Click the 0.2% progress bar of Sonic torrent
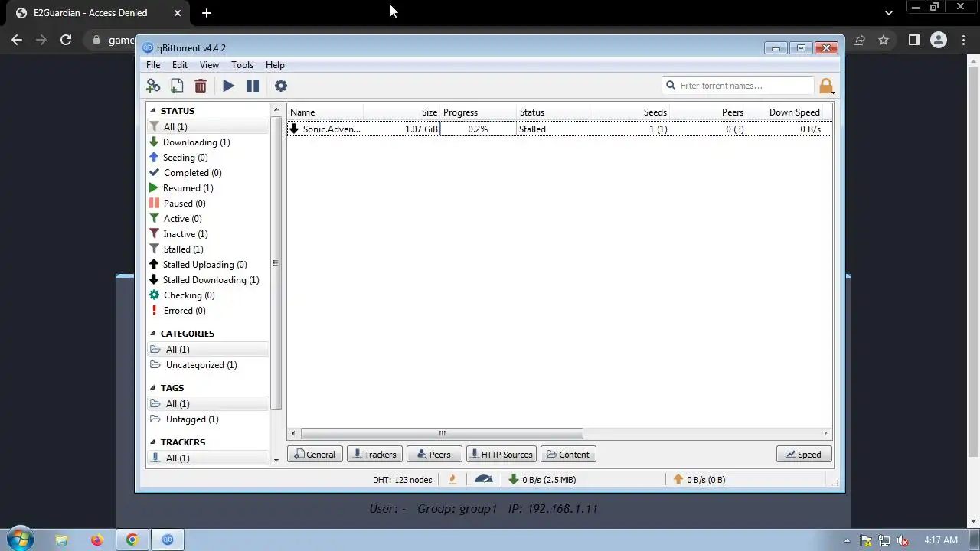The height and width of the screenshot is (551, 980). click(479, 129)
